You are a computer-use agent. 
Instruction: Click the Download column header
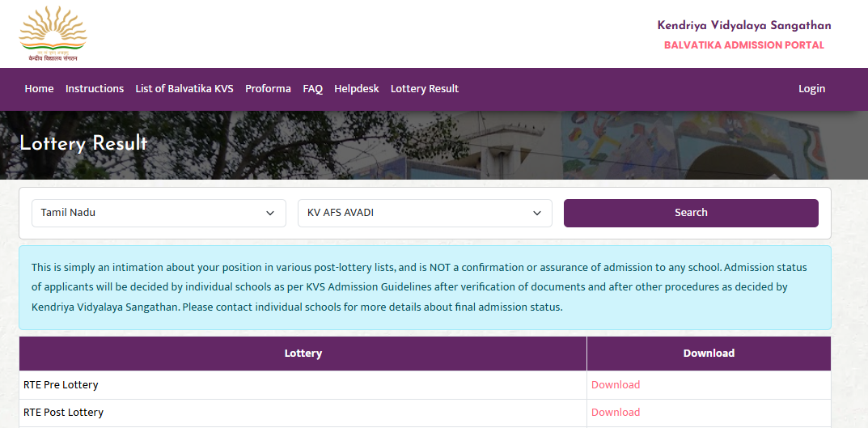[x=709, y=354]
